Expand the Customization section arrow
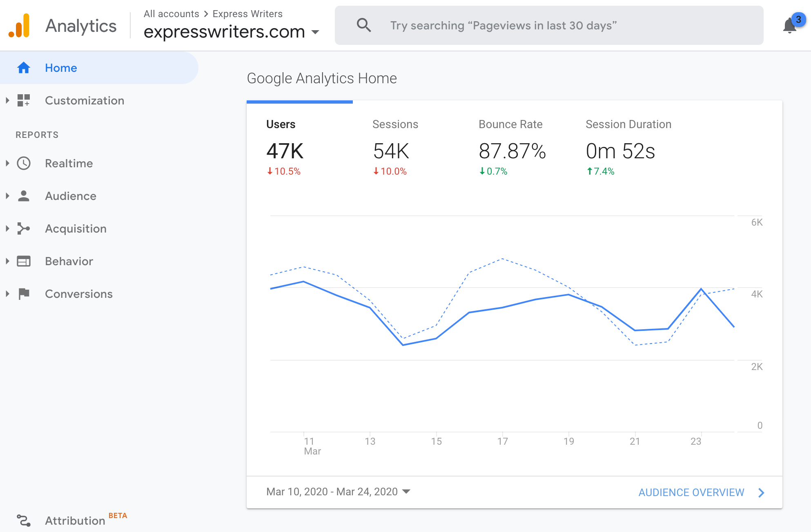 pyautogui.click(x=7, y=100)
